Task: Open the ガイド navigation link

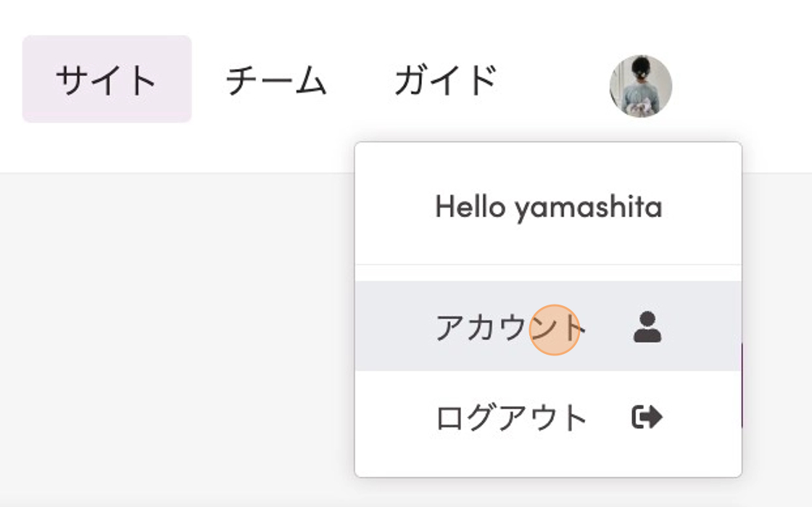Action: [x=446, y=80]
